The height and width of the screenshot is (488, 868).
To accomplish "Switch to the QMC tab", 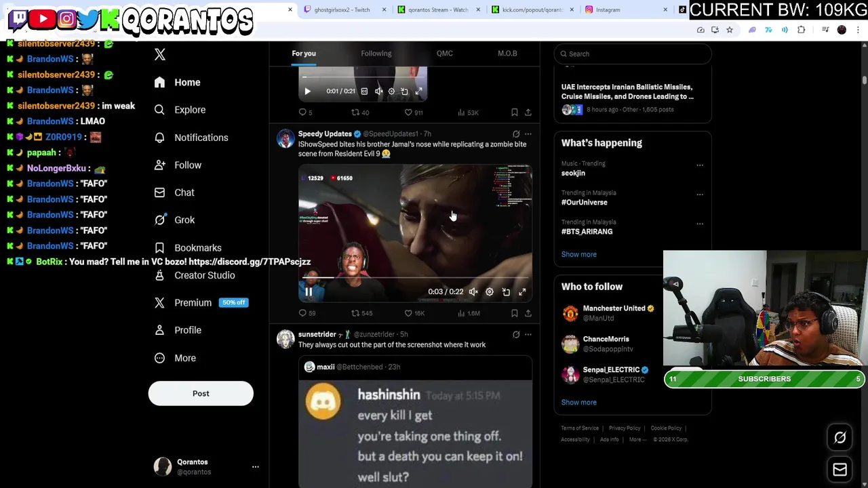I will pyautogui.click(x=445, y=54).
